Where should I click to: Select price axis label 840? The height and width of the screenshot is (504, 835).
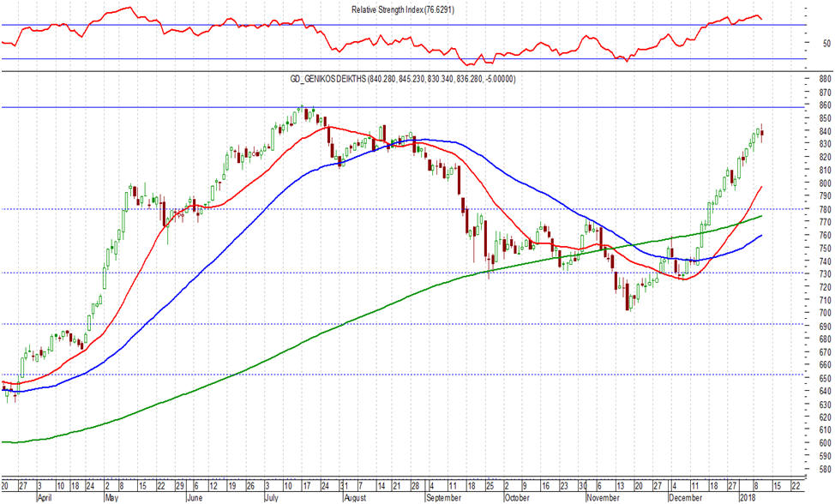pos(825,131)
